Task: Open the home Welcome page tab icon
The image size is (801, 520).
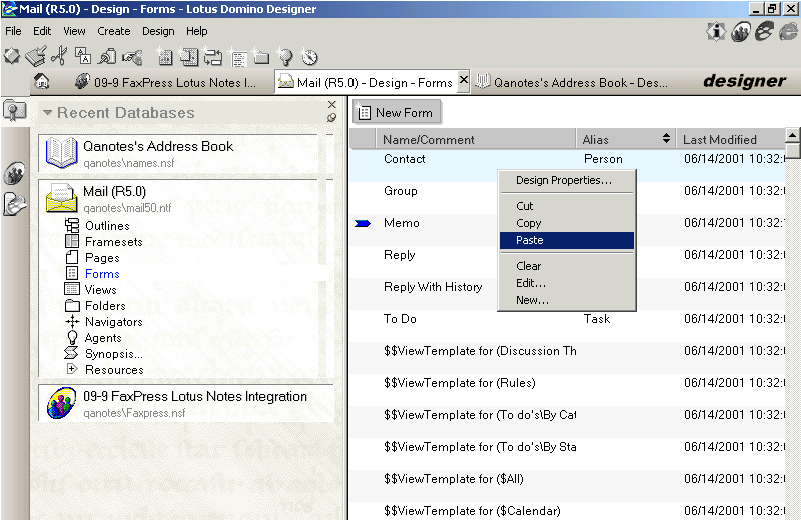Action: (x=42, y=82)
